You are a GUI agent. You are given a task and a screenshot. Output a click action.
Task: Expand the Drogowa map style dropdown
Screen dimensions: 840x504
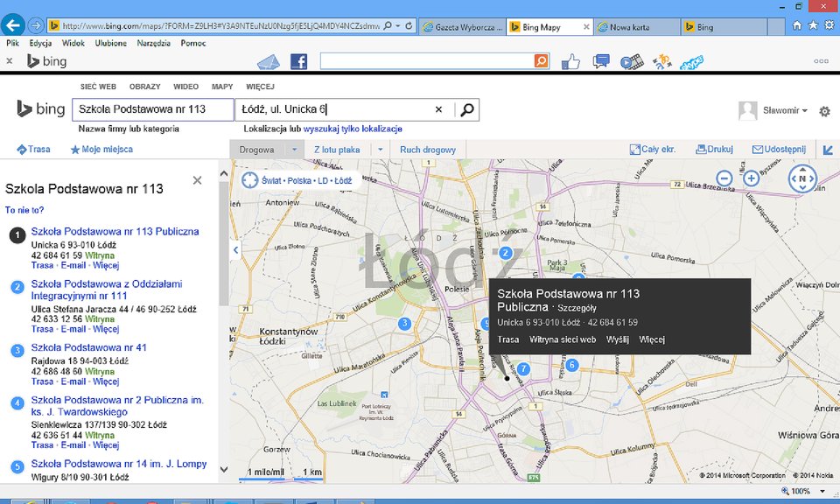[294, 150]
